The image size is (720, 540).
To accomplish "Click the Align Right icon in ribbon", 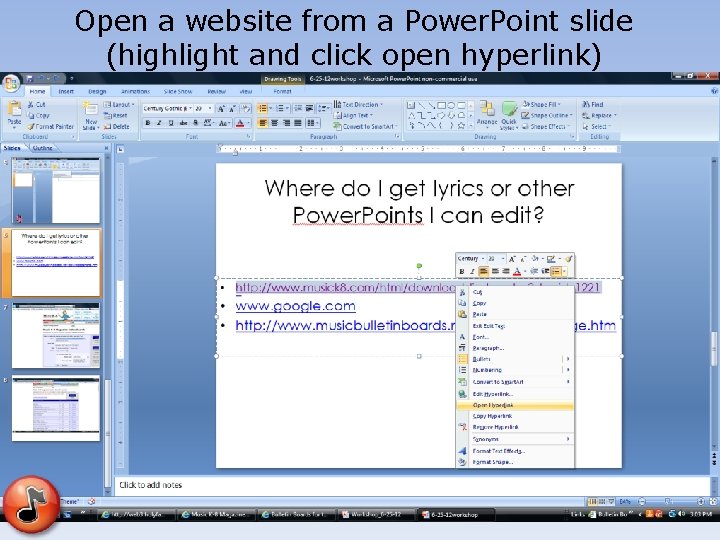I will tap(286, 123).
